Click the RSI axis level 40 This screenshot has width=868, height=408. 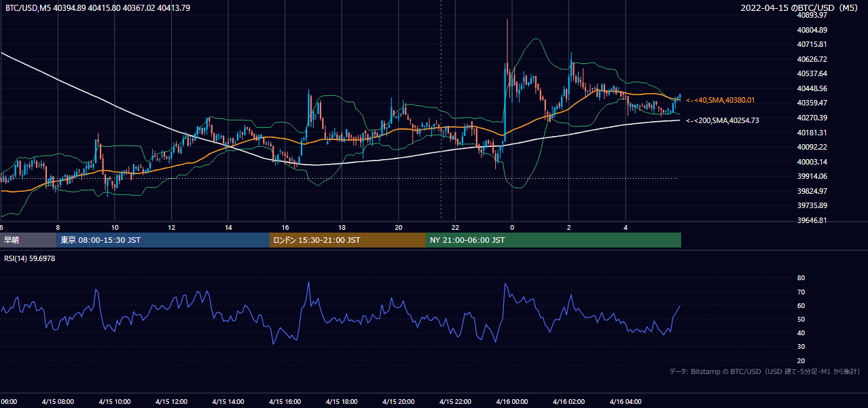[x=801, y=333]
